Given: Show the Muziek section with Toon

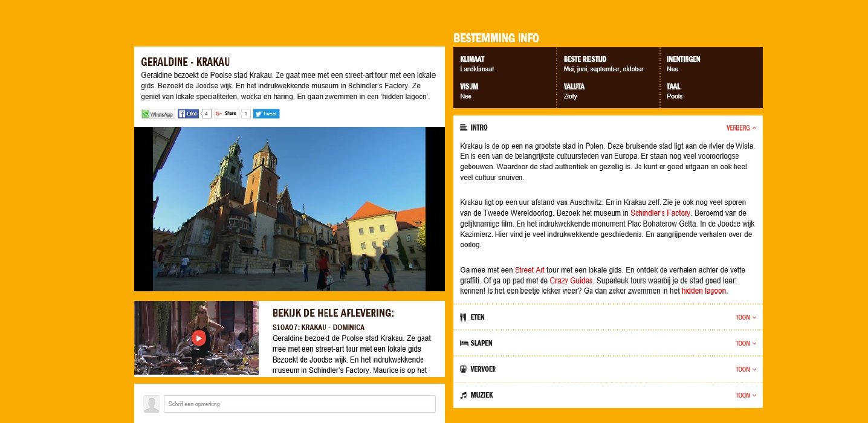Looking at the screenshot, I should (745, 395).
